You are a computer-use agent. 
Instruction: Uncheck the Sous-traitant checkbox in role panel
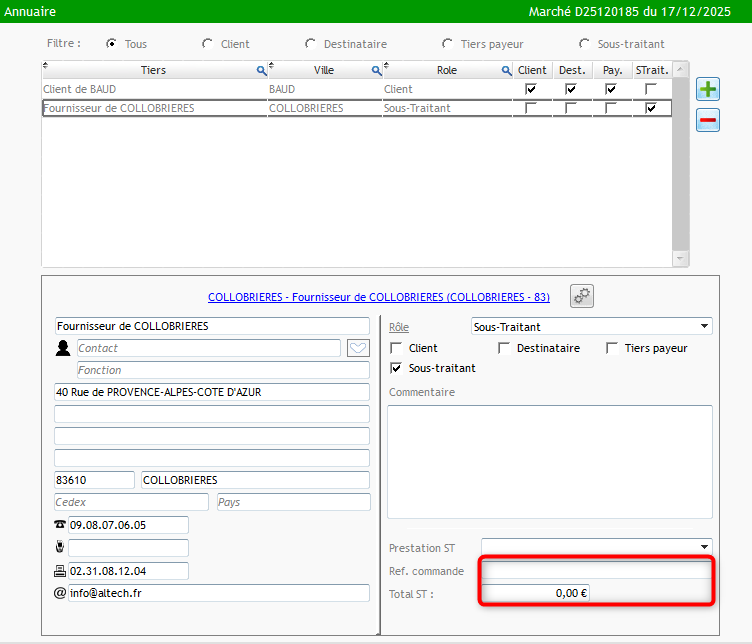tap(396, 368)
